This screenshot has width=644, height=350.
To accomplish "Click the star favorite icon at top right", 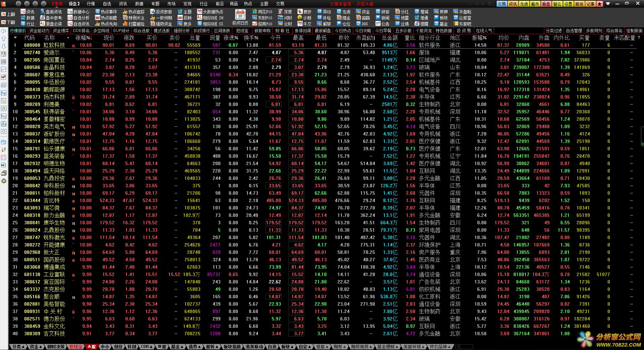I will click(599, 4).
